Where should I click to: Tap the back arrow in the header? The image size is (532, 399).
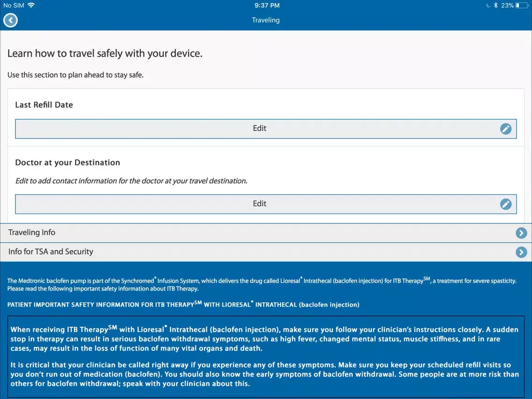[x=10, y=20]
